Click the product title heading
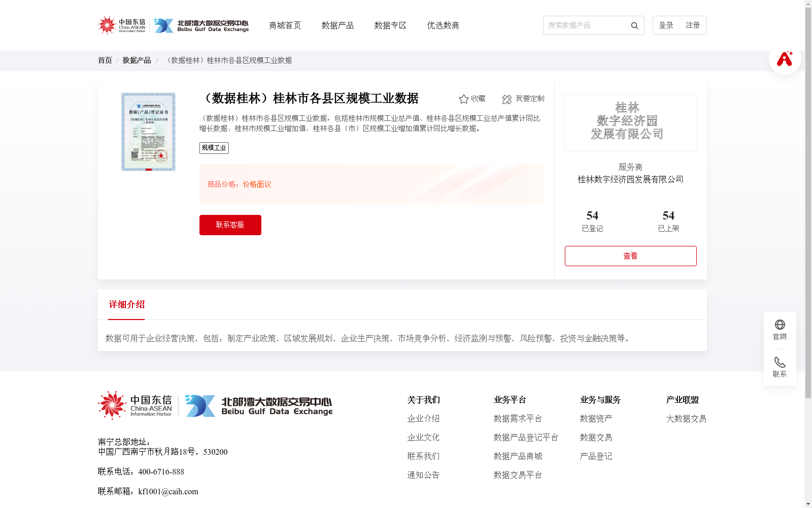 pyautogui.click(x=310, y=99)
